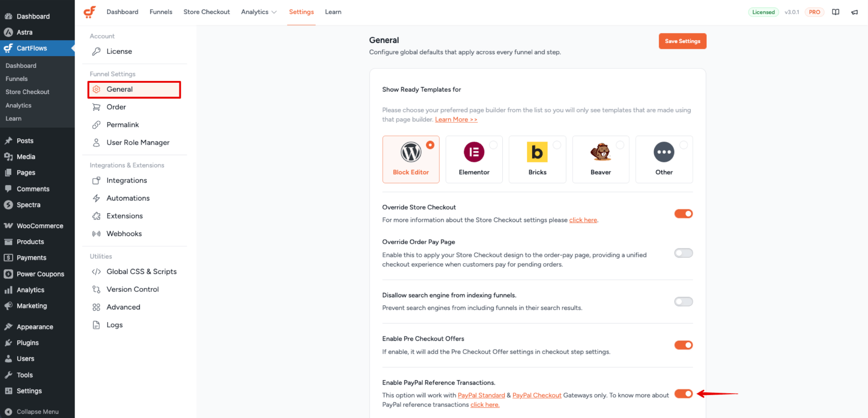Image resolution: width=868 pixels, height=418 pixels.
Task: Open Store Checkout in CartFlows admin submenu
Action: pos(27,92)
